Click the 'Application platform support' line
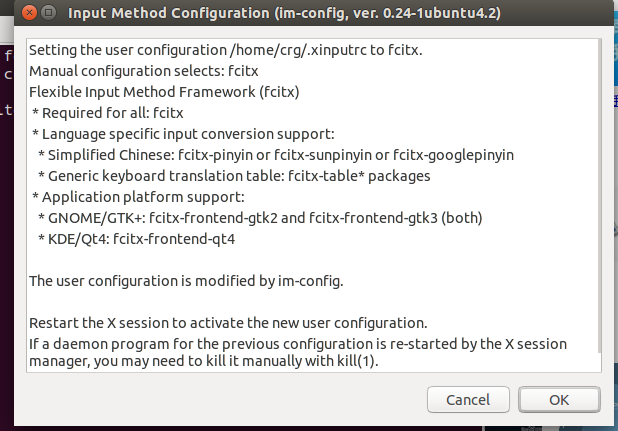Image resolution: width=618 pixels, height=431 pixels. (138, 197)
